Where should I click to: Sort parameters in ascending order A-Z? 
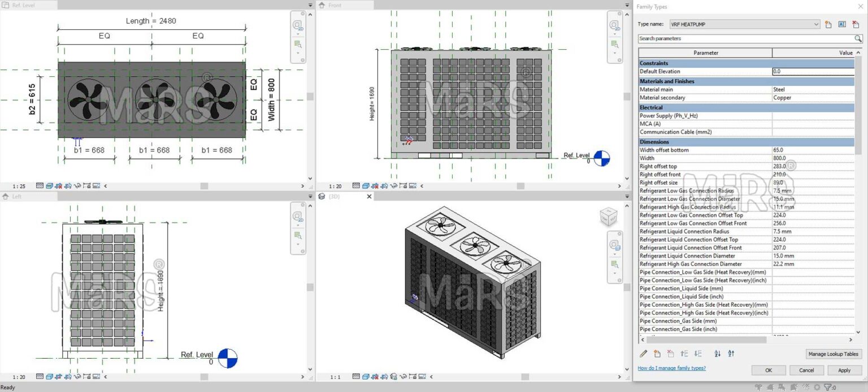(717, 354)
